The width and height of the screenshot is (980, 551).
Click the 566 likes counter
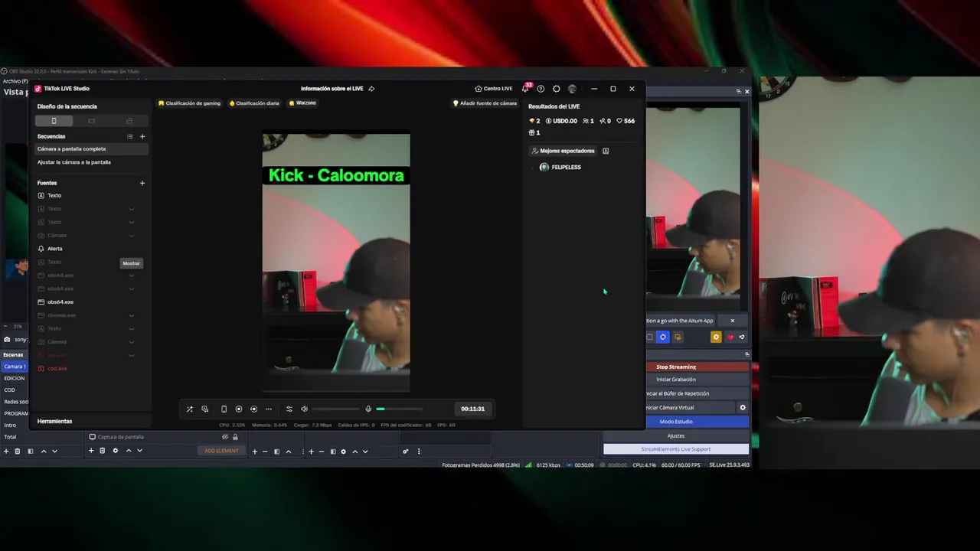coord(626,121)
